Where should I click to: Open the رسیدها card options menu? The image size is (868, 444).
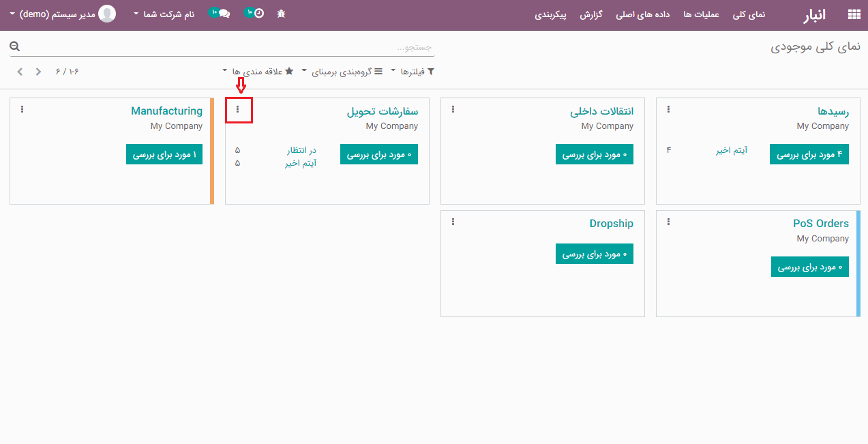tap(668, 109)
